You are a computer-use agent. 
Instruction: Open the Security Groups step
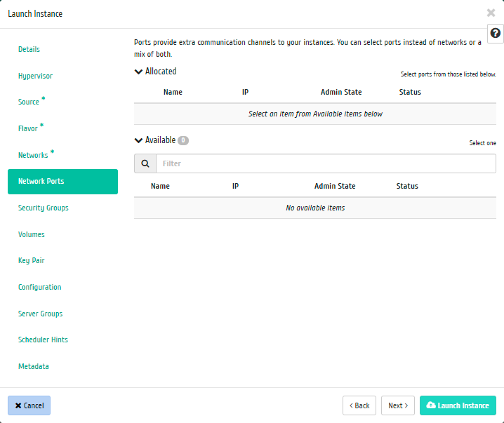tap(44, 208)
